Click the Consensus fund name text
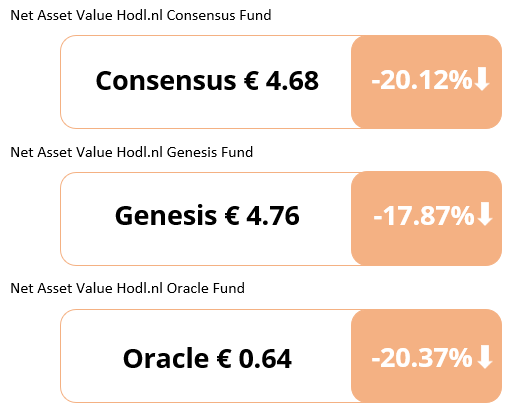 pyautogui.click(x=166, y=80)
